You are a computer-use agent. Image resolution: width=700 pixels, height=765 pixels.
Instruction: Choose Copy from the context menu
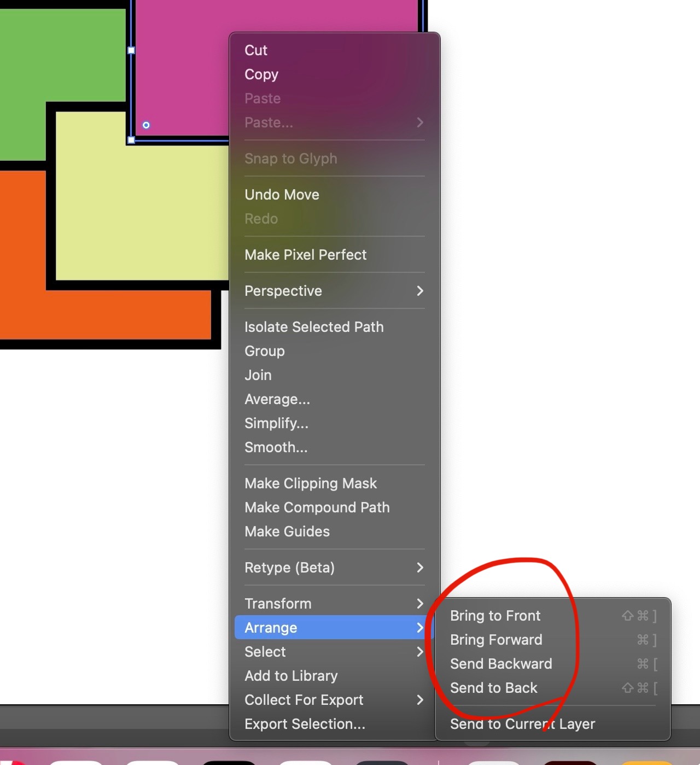[335, 74]
